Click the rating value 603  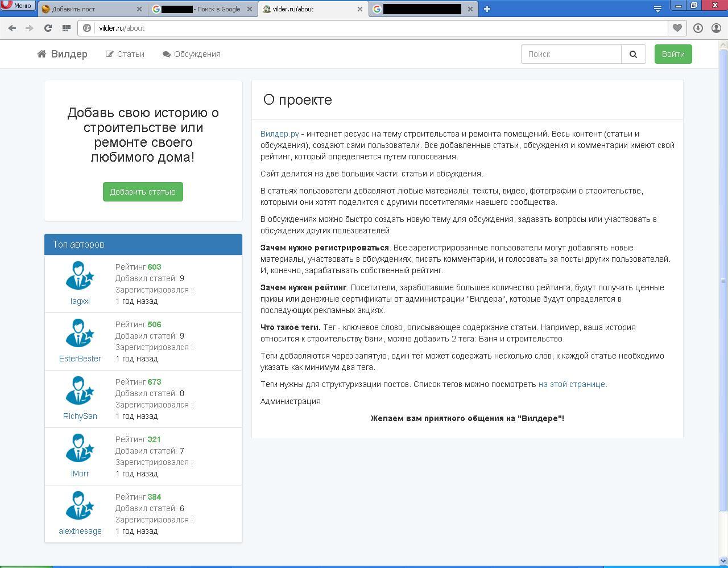point(154,267)
